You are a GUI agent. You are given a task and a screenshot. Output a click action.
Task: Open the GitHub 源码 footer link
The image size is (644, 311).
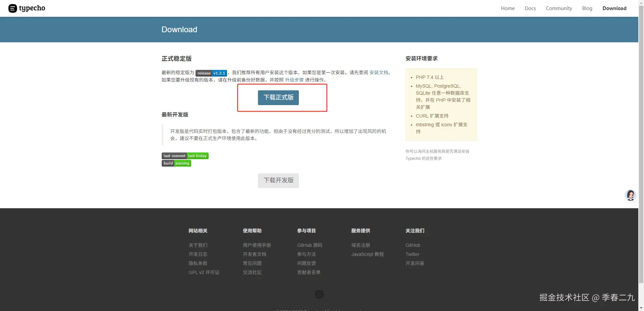(x=310, y=245)
